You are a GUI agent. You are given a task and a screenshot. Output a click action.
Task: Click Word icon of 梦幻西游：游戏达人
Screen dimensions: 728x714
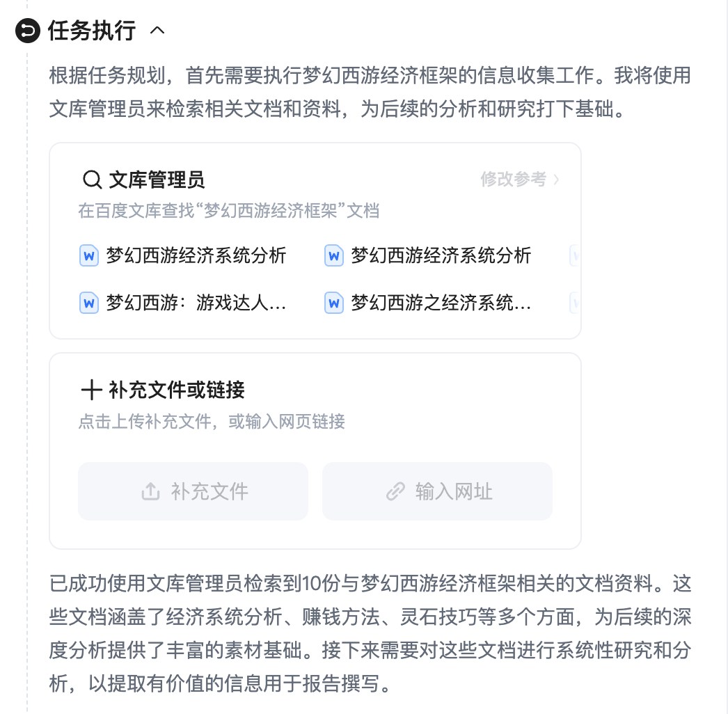pyautogui.click(x=88, y=303)
